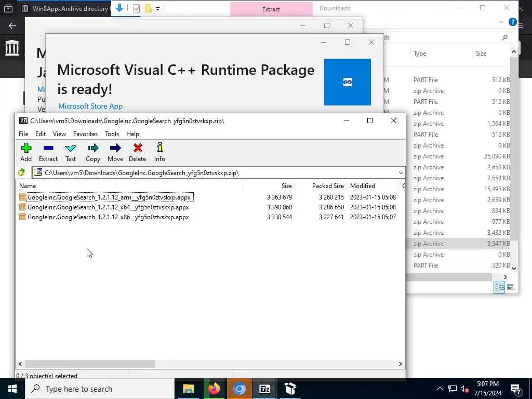Open the Explorer Help question mark icon

click(x=512, y=22)
